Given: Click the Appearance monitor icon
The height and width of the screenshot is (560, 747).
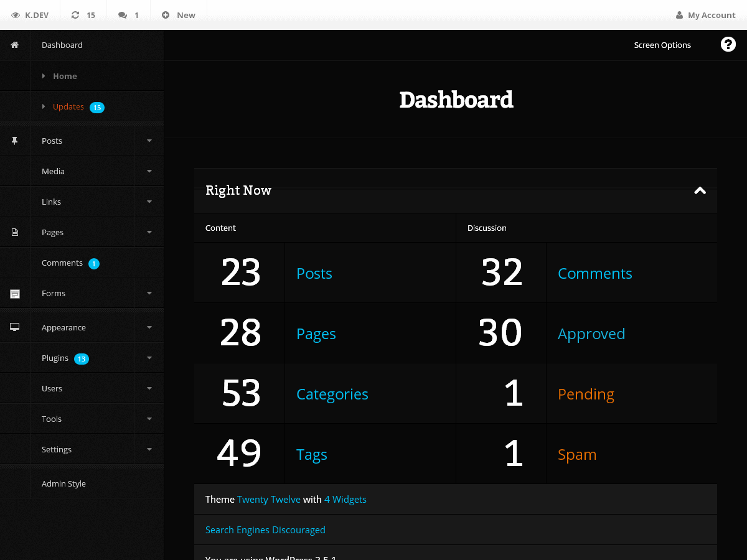Looking at the screenshot, I should point(14,326).
